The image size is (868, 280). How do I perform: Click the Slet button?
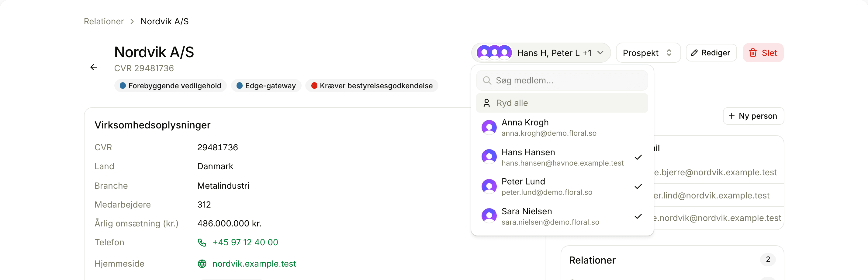click(x=763, y=53)
